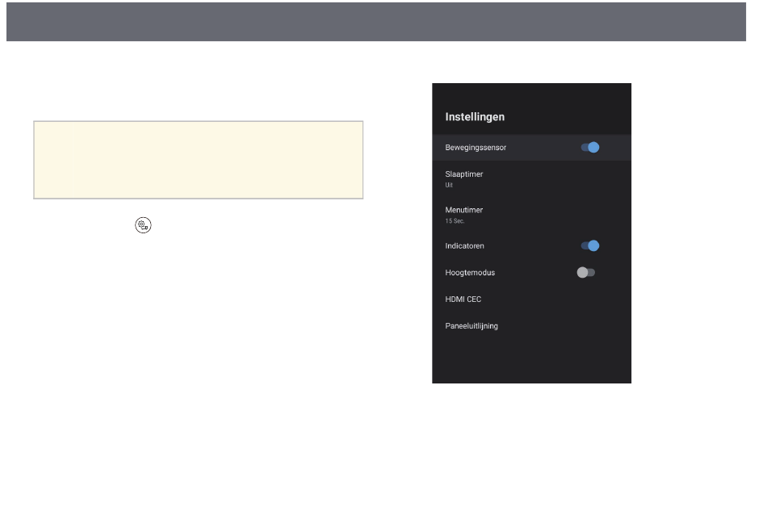Screen dimensions: 767x532
Task: Select the HDMI CEC option
Action: tap(532, 300)
